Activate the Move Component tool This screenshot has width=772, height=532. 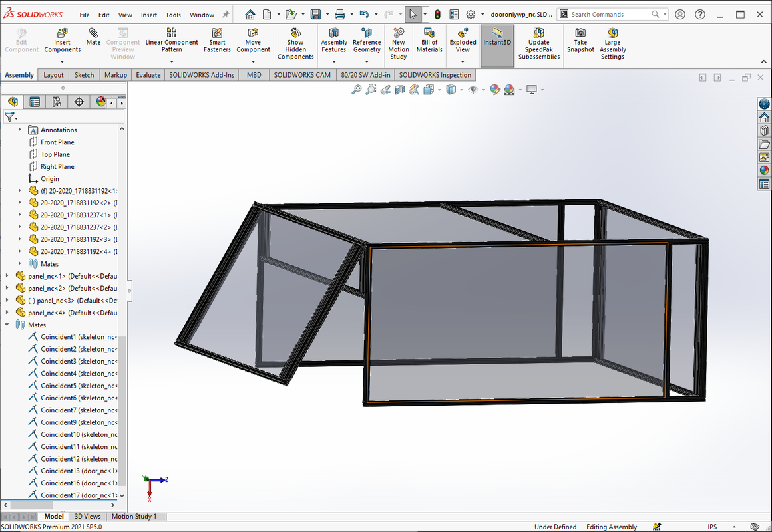coord(253,40)
